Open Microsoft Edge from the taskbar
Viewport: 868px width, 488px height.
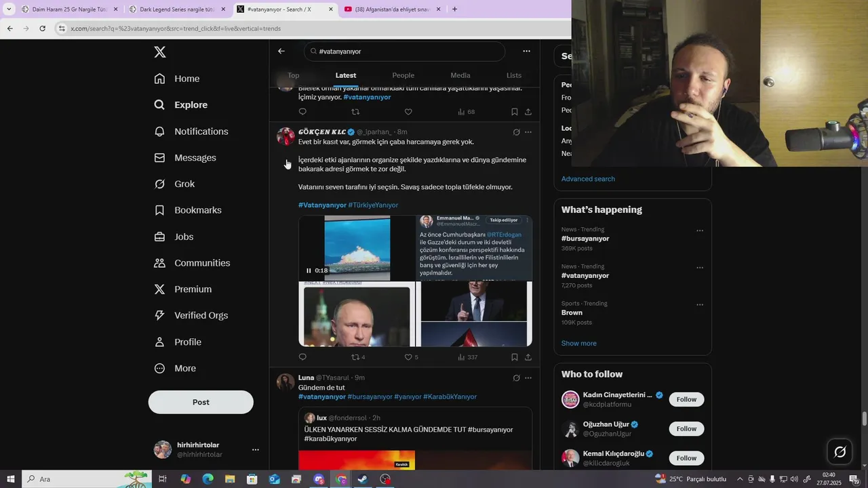(208, 479)
